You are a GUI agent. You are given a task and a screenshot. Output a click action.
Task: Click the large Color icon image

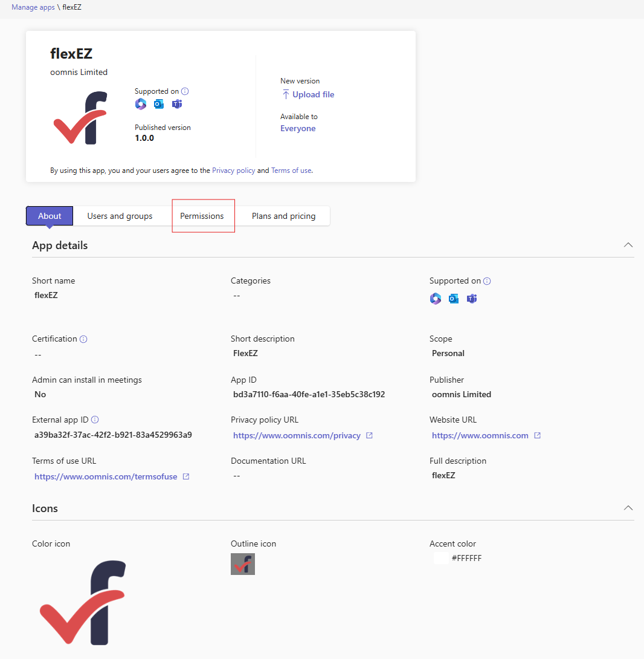(83, 602)
